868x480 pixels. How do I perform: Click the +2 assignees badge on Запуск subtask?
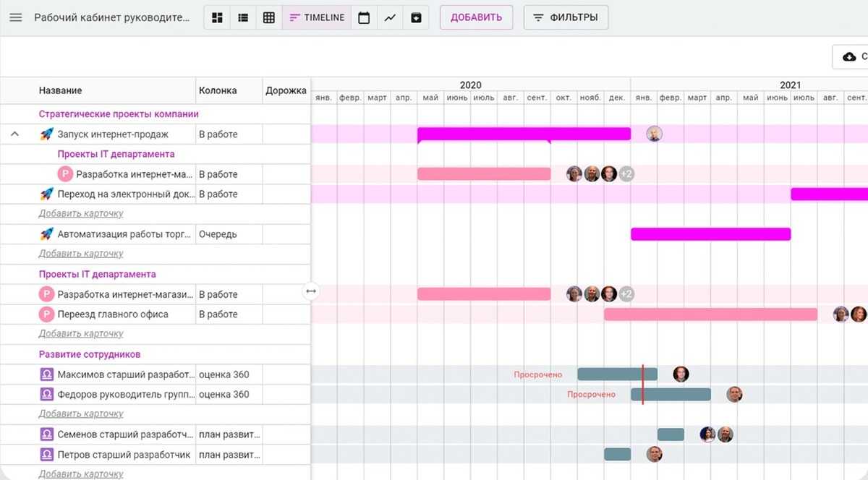(x=626, y=174)
